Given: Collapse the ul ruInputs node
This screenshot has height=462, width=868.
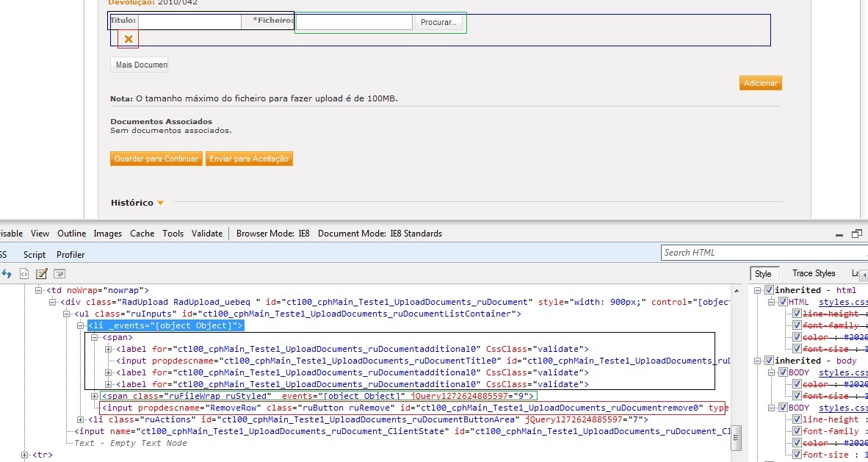Looking at the screenshot, I should (x=66, y=314).
